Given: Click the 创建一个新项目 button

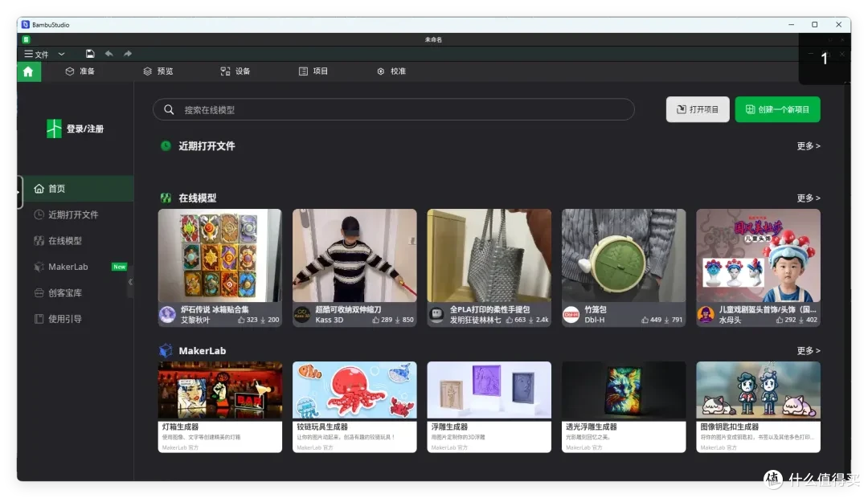Looking at the screenshot, I should tap(777, 109).
